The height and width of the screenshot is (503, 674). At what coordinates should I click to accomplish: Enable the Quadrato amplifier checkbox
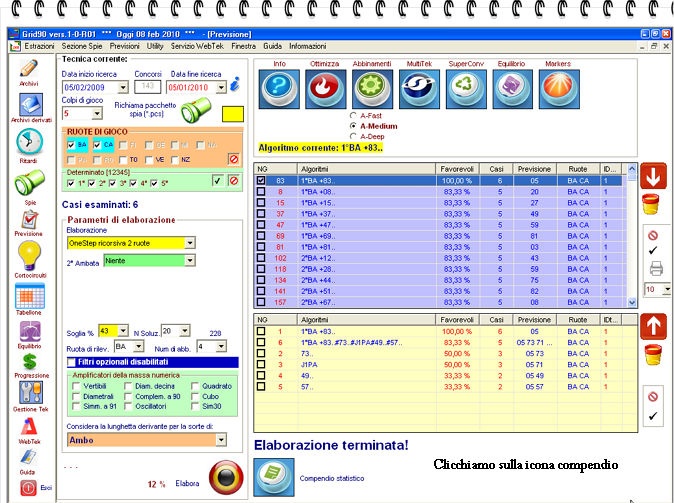click(195, 386)
